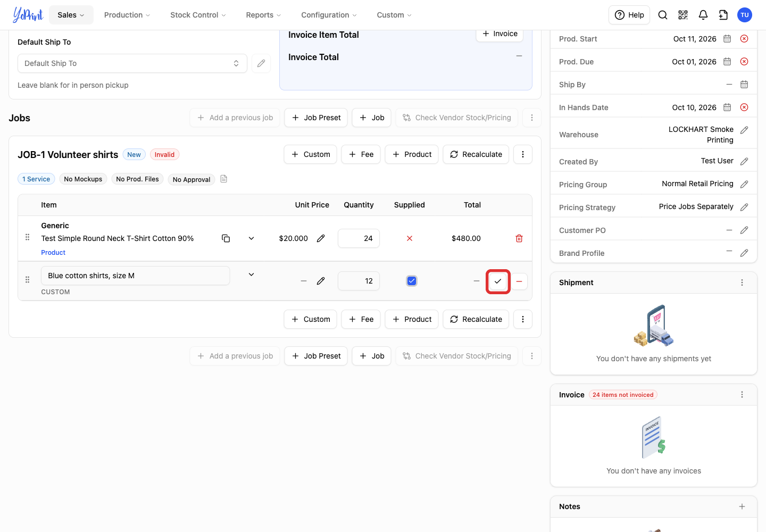The image size is (766, 532).
Task: Open the search icon in top bar
Action: 663,15
